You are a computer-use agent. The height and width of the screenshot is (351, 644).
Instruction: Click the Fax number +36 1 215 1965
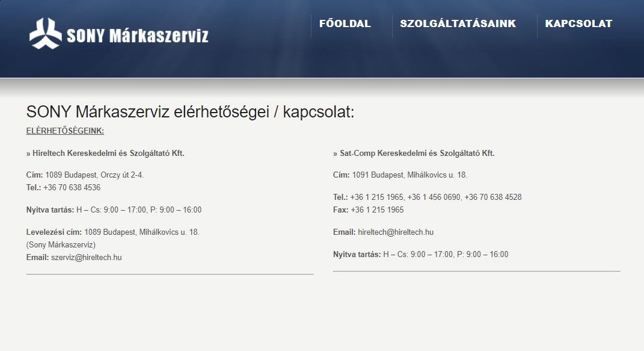pos(377,210)
